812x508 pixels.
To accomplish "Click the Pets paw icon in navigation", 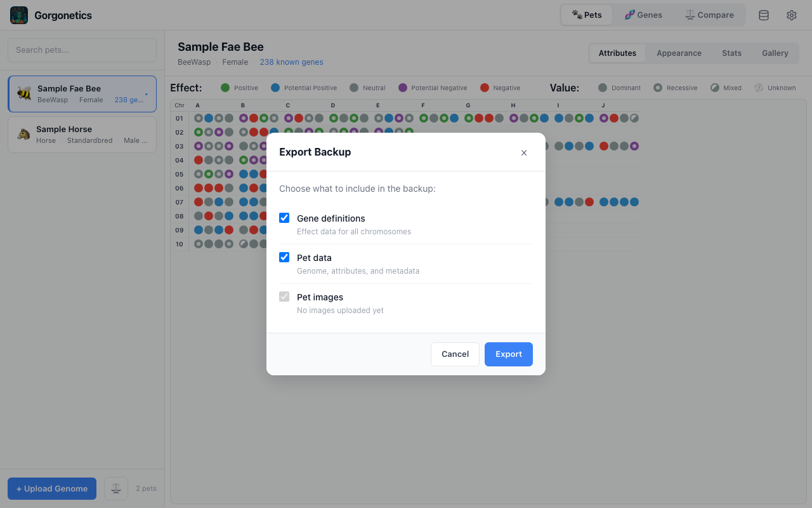I will 575,15.
